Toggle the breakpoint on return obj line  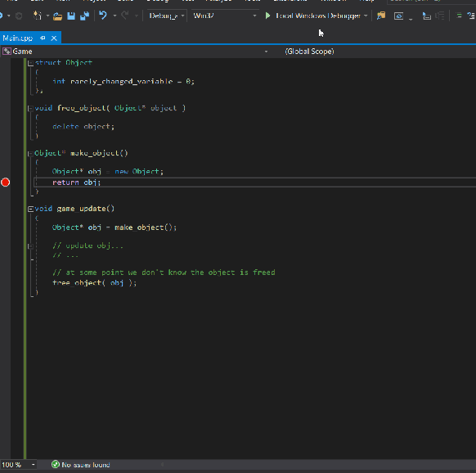pos(6,182)
